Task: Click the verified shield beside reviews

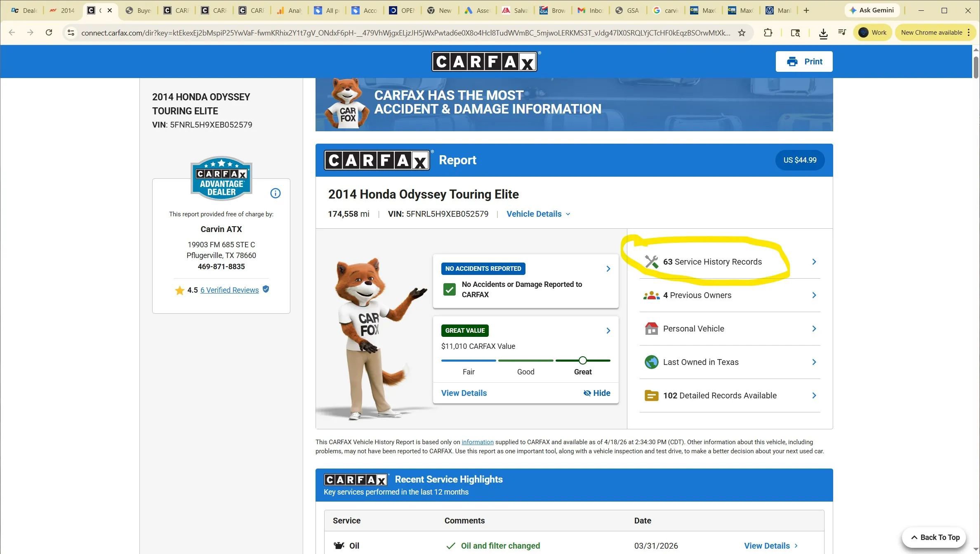Action: coord(266,289)
